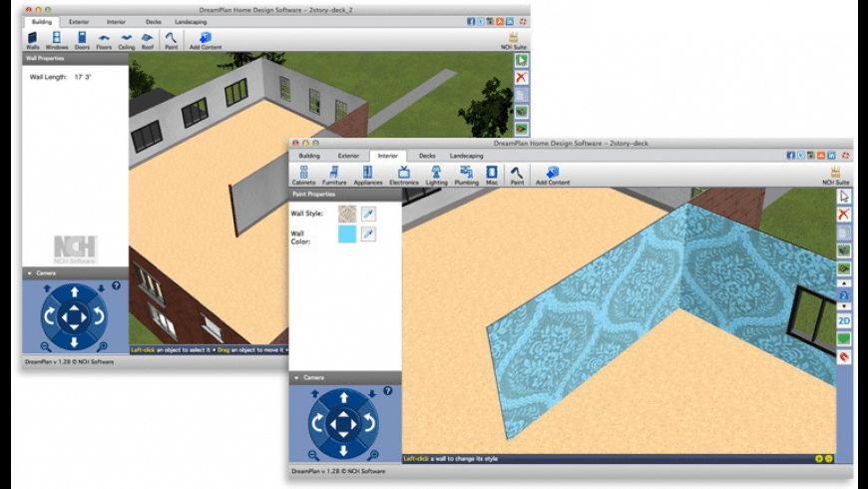Click Add Content in the back window
This screenshot has width=868, height=489.
pyautogui.click(x=206, y=41)
